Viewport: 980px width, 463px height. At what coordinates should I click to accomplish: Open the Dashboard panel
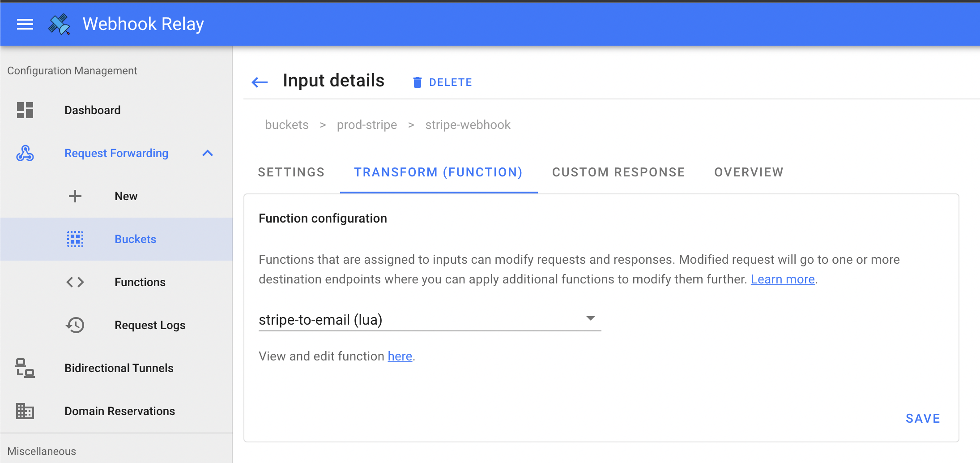(x=92, y=110)
